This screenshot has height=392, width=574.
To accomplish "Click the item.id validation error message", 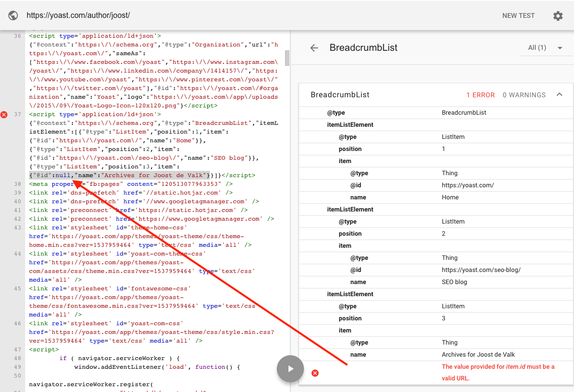I will coord(498,373).
